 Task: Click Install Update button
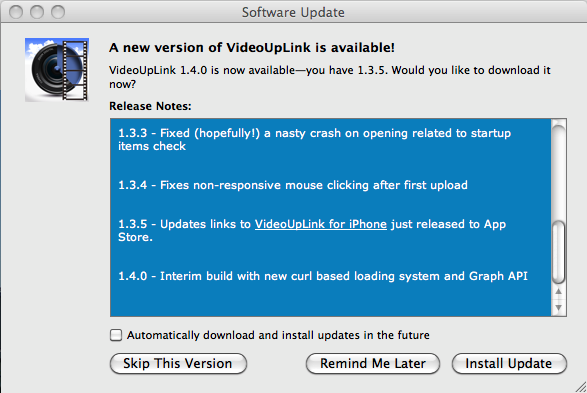point(509,363)
